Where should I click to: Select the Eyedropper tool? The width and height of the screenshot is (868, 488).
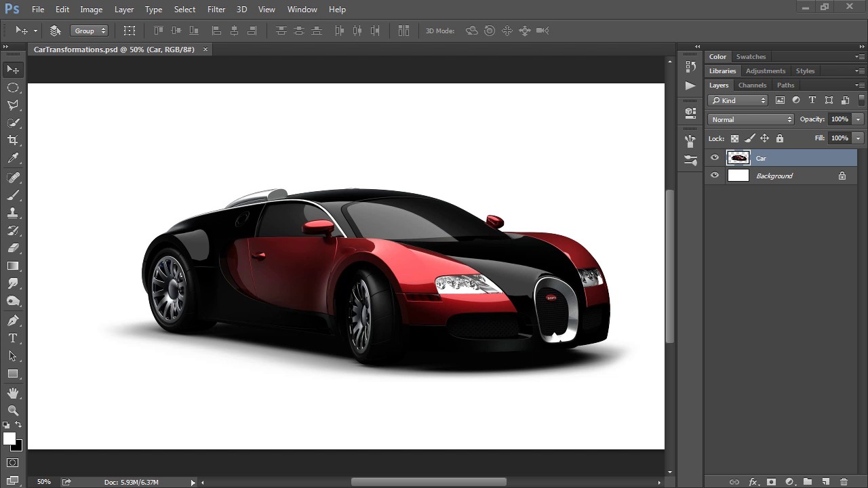pyautogui.click(x=13, y=159)
